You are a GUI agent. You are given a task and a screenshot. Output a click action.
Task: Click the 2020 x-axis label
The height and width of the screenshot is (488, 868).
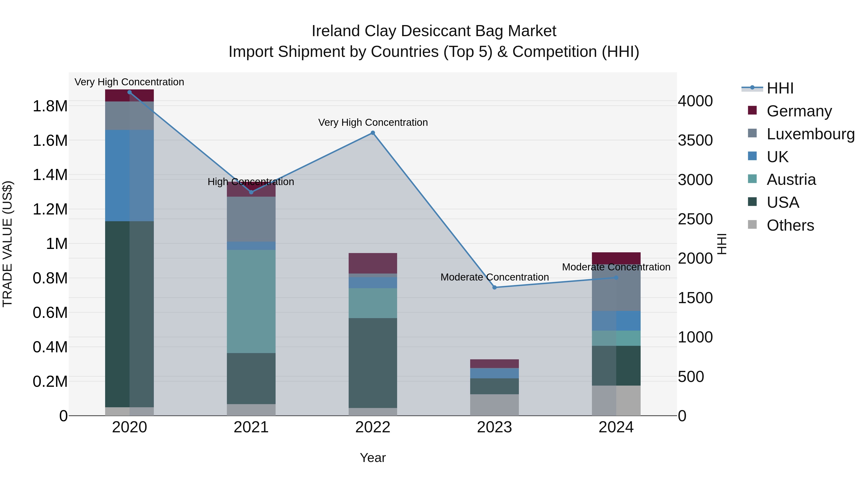pyautogui.click(x=129, y=427)
